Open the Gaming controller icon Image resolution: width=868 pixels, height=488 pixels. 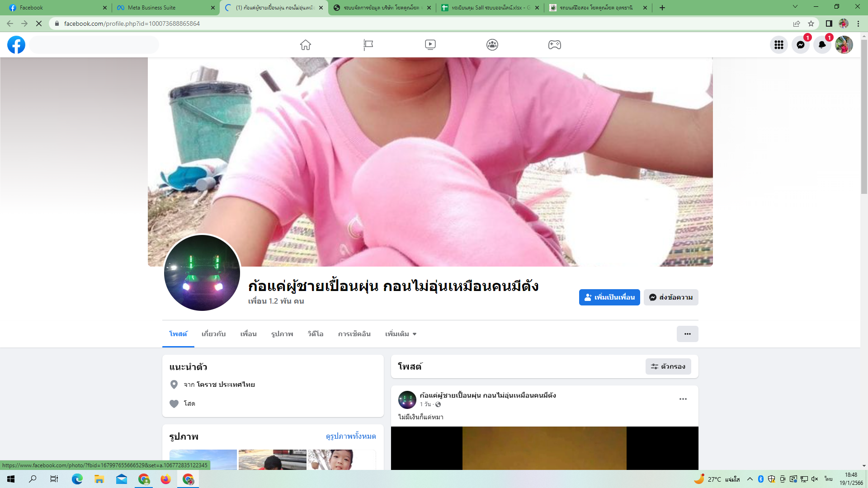pyautogui.click(x=555, y=45)
